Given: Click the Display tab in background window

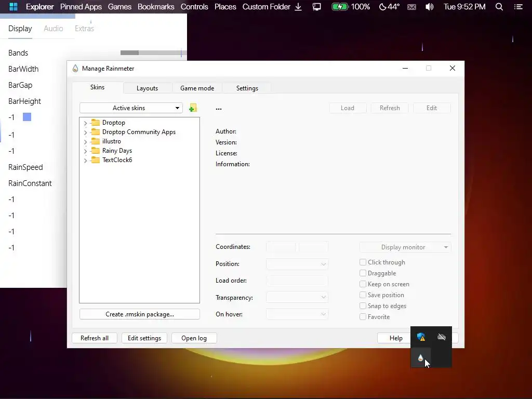Looking at the screenshot, I should tap(20, 29).
